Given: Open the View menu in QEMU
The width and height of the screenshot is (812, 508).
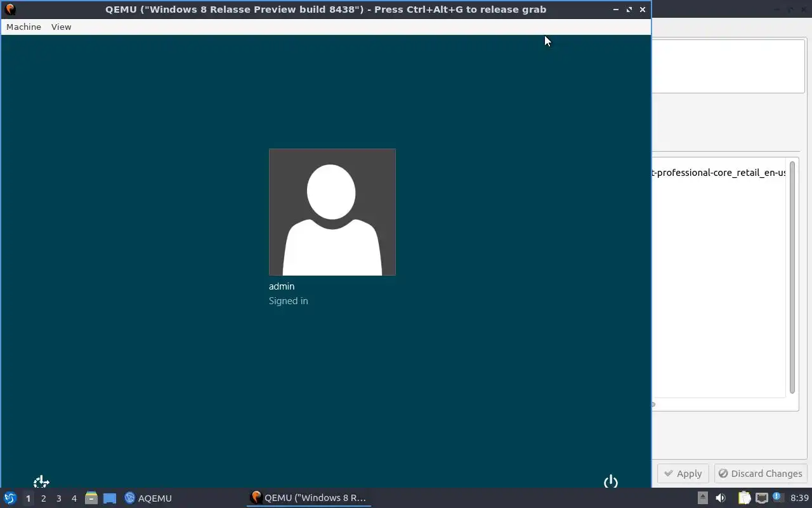Looking at the screenshot, I should (61, 27).
